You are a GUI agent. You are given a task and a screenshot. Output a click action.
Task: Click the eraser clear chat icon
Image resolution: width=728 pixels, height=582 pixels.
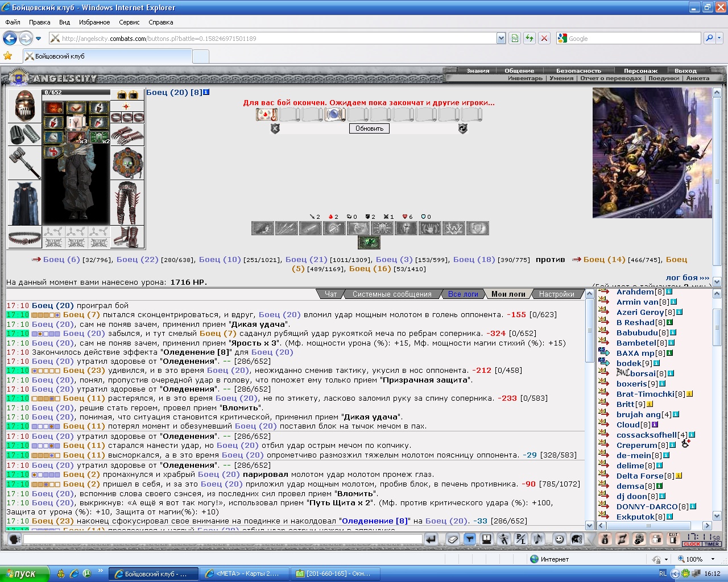pos(453,539)
